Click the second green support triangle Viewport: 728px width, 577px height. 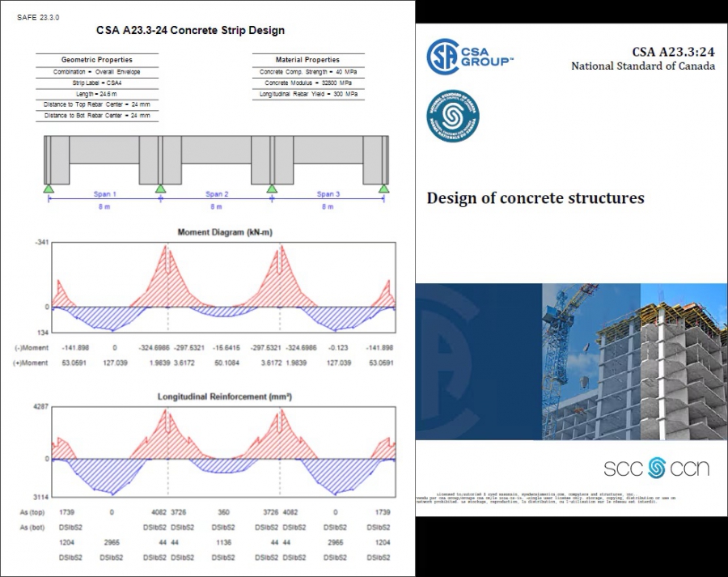tap(160, 189)
